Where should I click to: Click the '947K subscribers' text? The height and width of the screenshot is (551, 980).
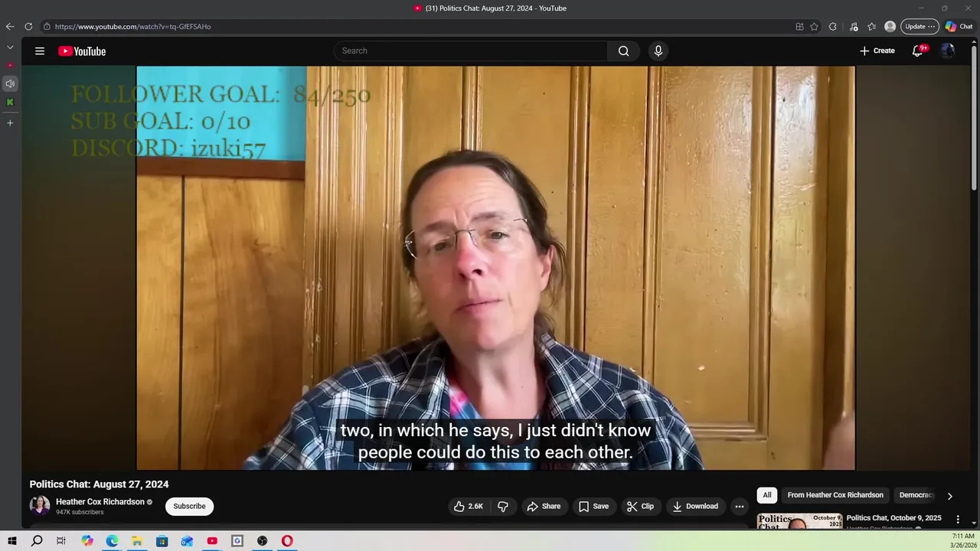click(80, 512)
